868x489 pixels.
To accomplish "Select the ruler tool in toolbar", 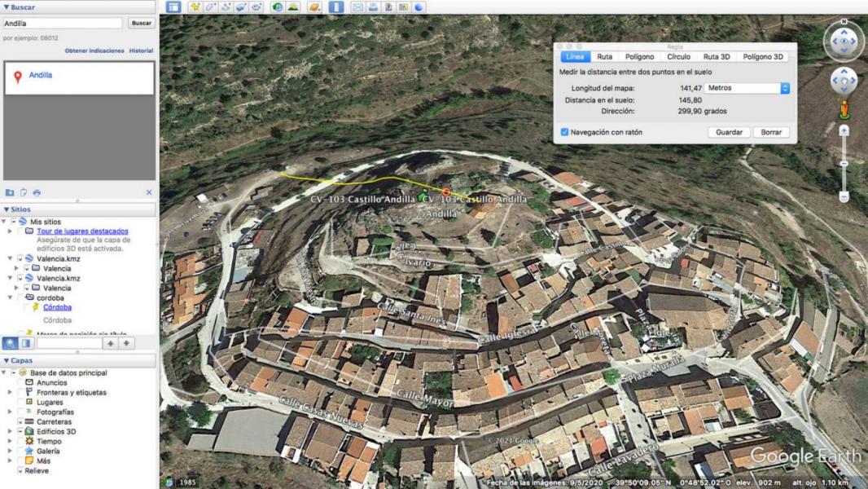I will pyautogui.click(x=336, y=7).
